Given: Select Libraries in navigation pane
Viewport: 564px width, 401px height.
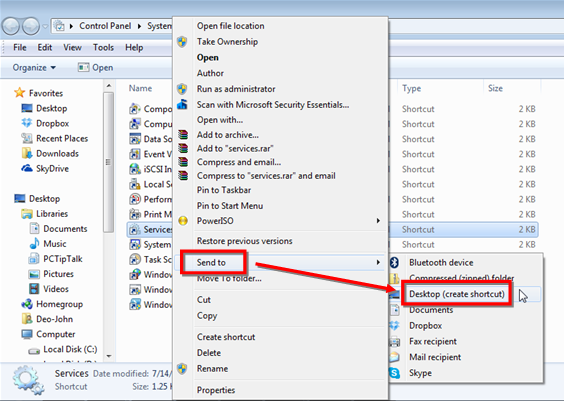Looking at the screenshot, I should [52, 214].
